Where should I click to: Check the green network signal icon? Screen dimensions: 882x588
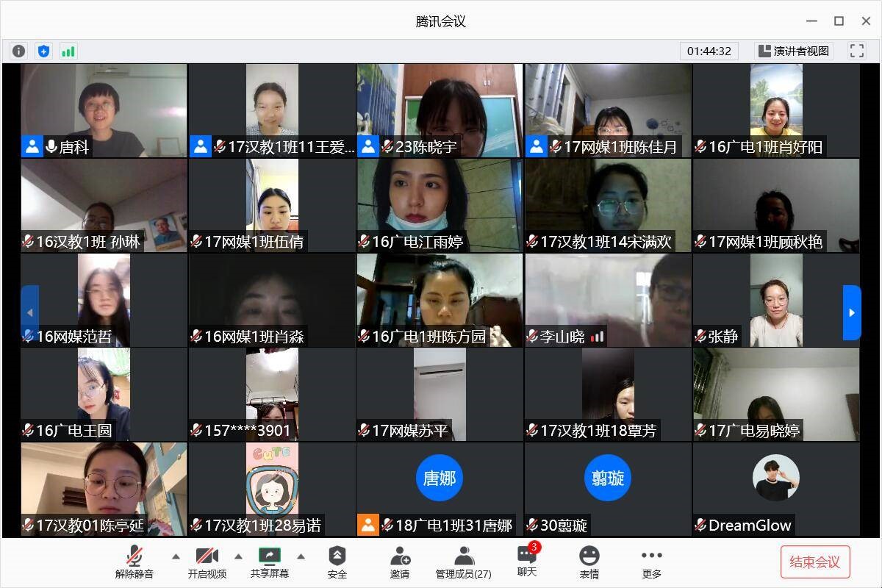[68, 51]
